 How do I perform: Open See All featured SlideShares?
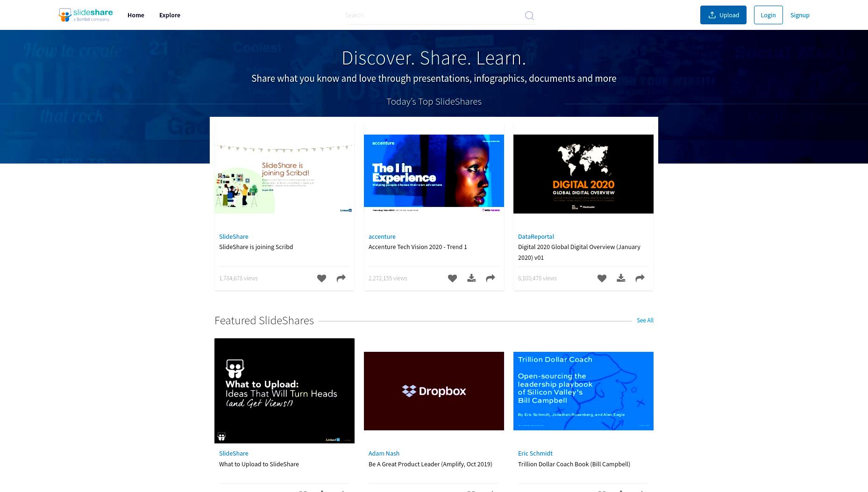645,320
